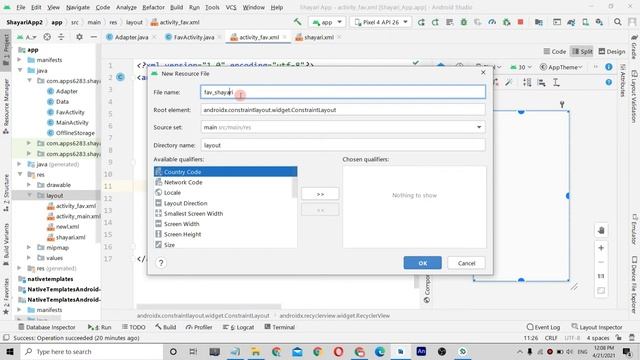
Task: Click the Build hammer icon in toolbar
Action: (298, 22)
